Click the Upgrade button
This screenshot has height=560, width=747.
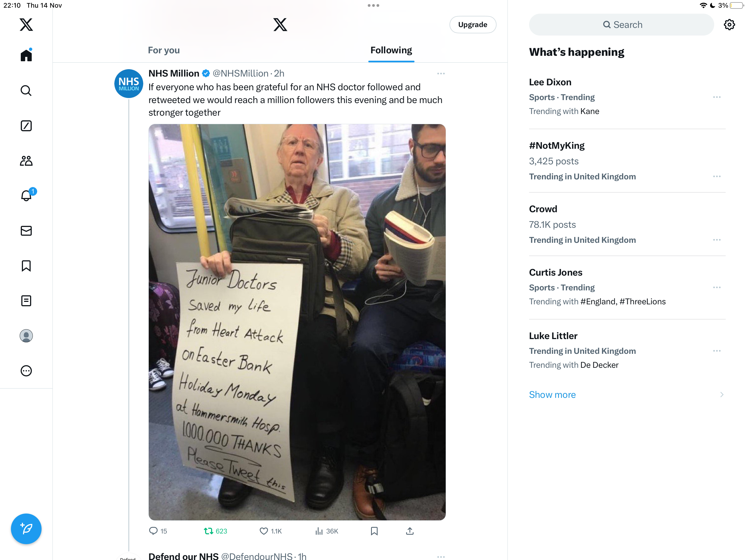[x=473, y=25]
